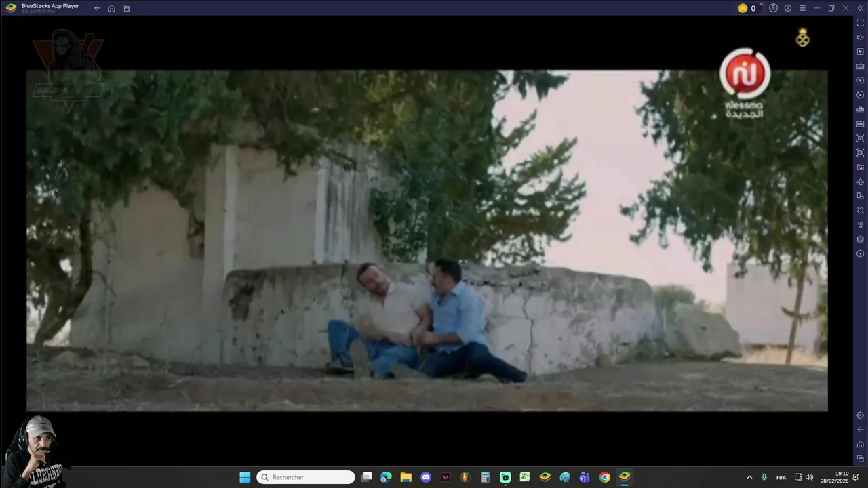Open File Explorer from taskbar
Image resolution: width=868 pixels, height=488 pixels.
point(406,477)
